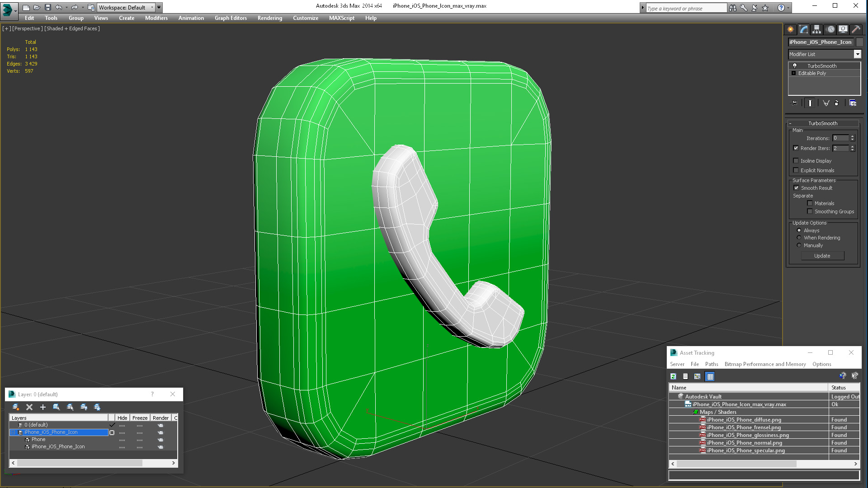Open the Rendering menu
The image size is (868, 488).
[270, 18]
